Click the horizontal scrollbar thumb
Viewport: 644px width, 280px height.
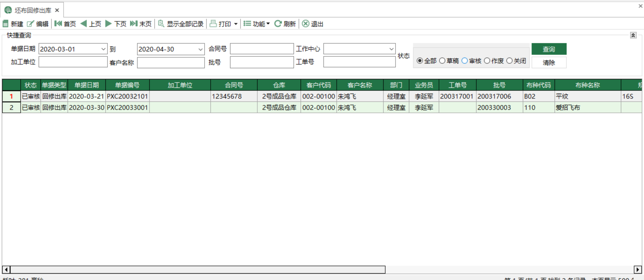198,269
